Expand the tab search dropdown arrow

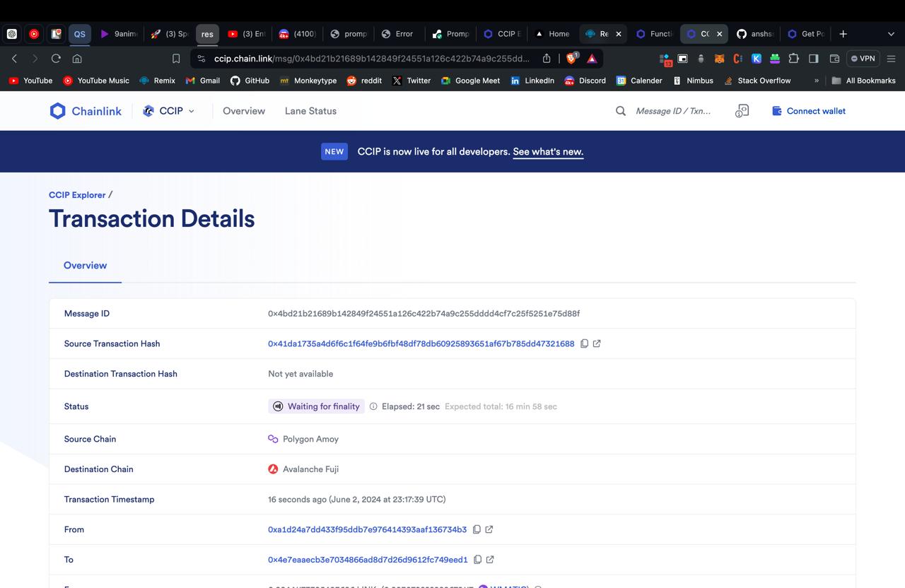891,34
